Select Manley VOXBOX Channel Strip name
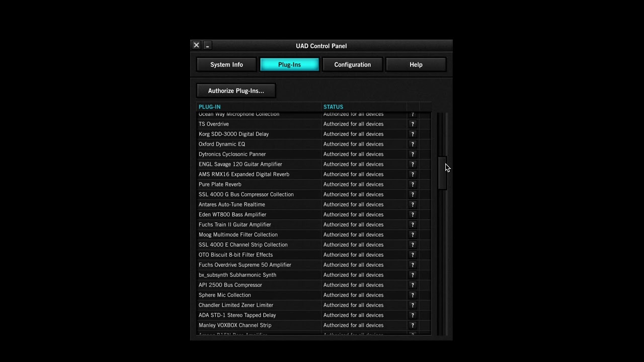This screenshot has height=362, width=644. point(234,325)
